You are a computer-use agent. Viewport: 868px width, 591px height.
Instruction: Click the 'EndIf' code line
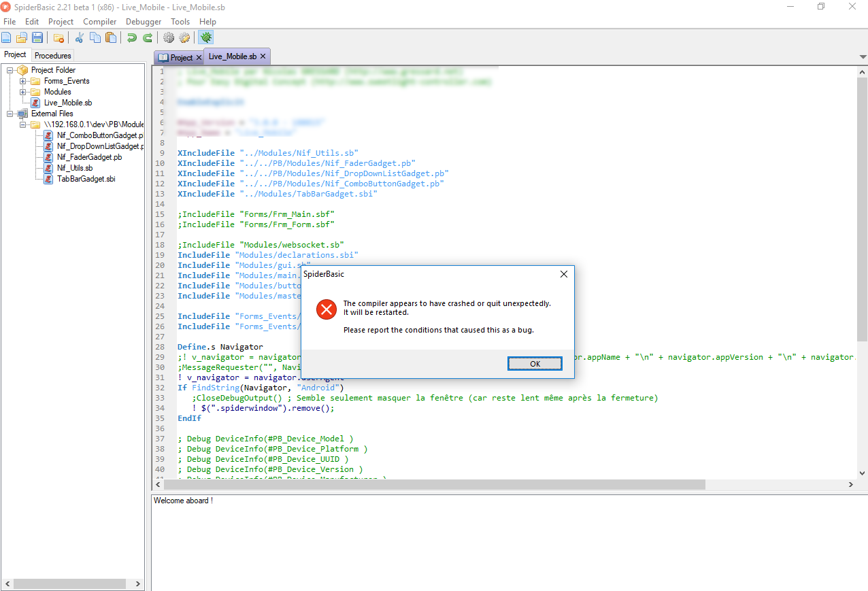189,418
